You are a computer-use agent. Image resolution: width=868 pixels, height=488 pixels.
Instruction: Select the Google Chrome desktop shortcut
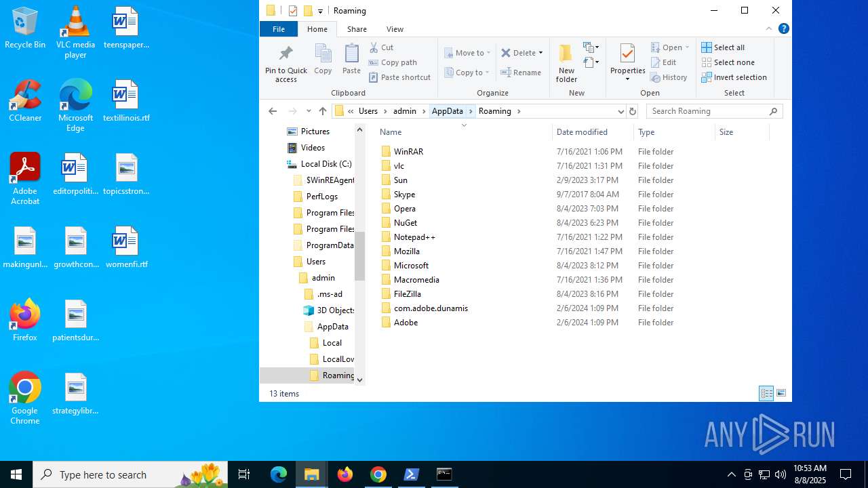pos(25,399)
